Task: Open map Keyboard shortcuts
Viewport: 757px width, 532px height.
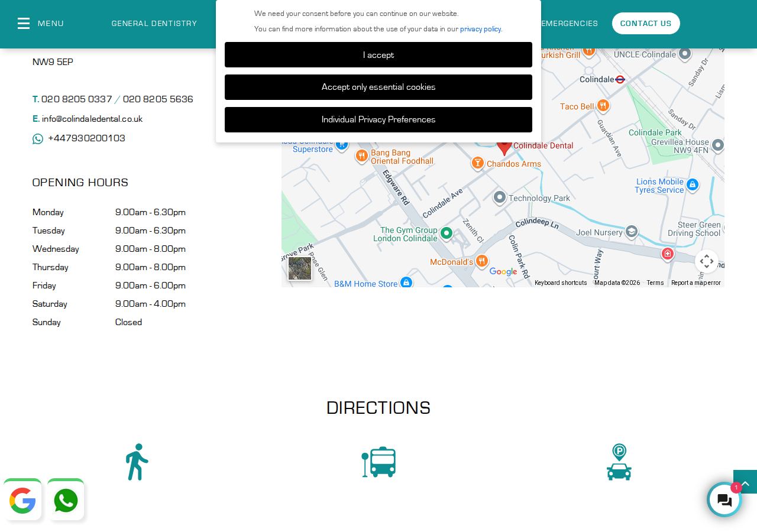Action: (561, 283)
